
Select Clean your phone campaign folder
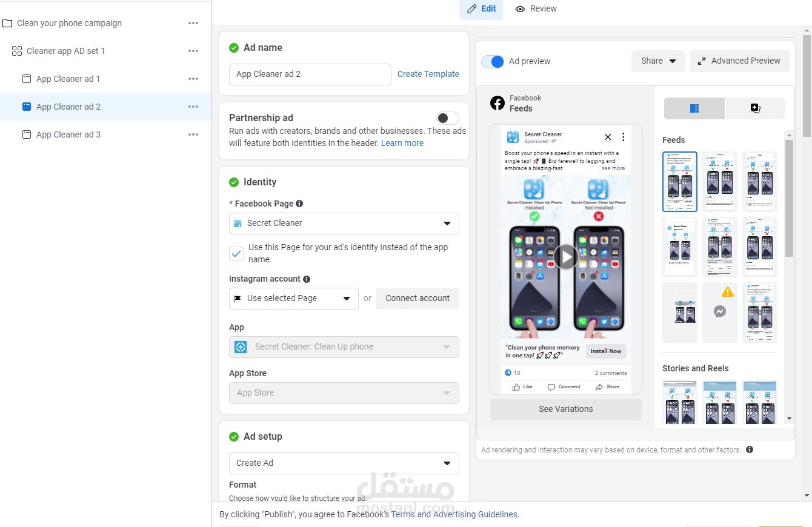click(x=69, y=23)
